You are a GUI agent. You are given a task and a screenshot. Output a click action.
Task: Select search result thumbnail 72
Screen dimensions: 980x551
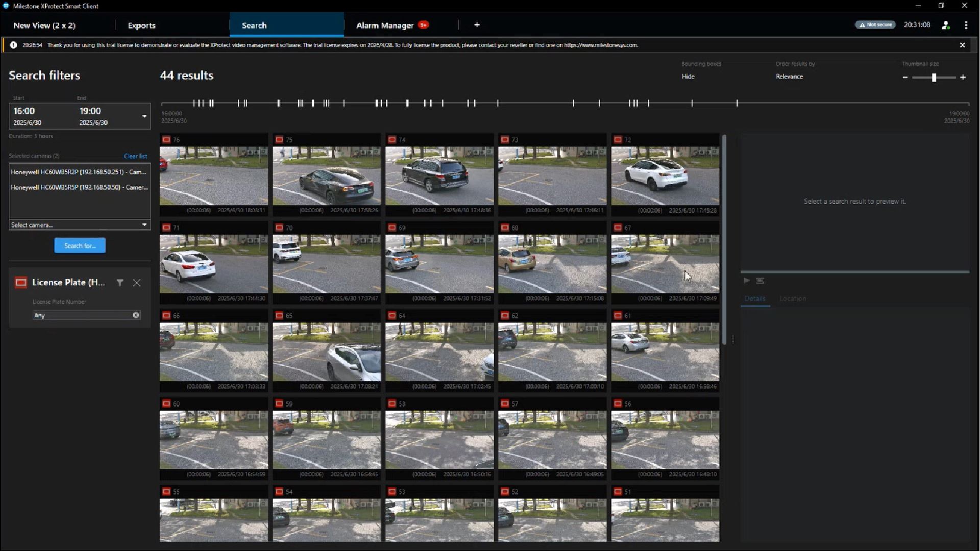(x=665, y=176)
